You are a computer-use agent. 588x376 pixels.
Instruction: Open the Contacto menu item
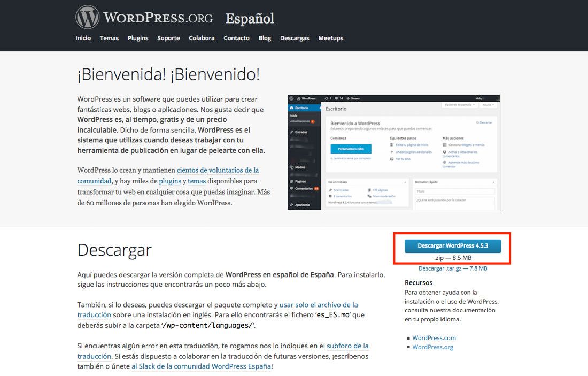[x=237, y=38]
